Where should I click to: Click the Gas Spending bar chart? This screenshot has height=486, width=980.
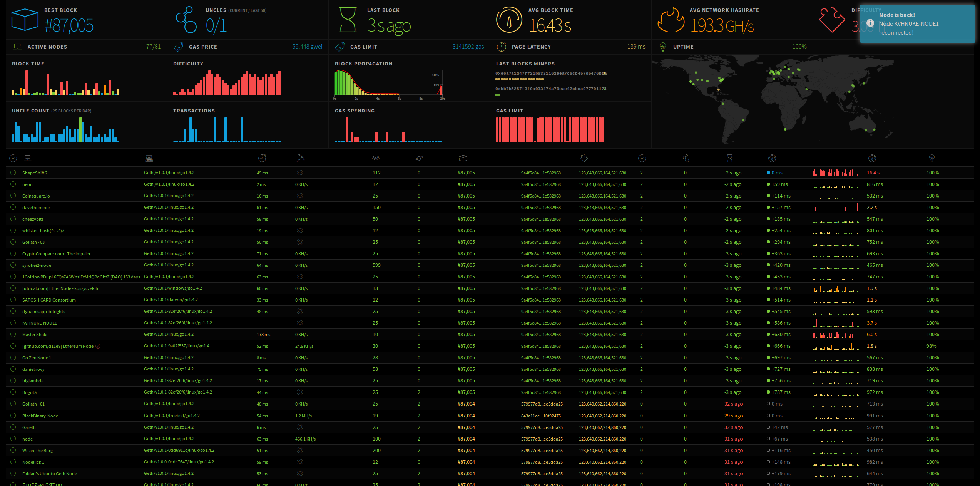tap(388, 129)
